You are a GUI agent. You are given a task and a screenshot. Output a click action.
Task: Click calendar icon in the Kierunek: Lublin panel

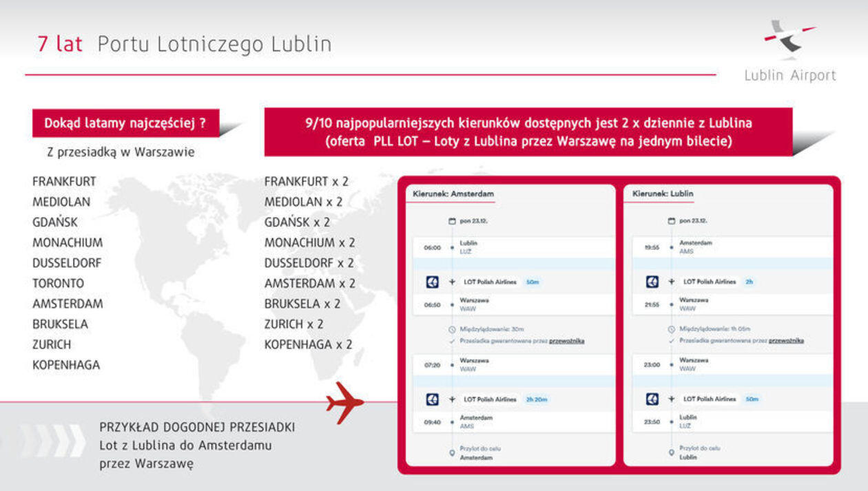(x=671, y=221)
